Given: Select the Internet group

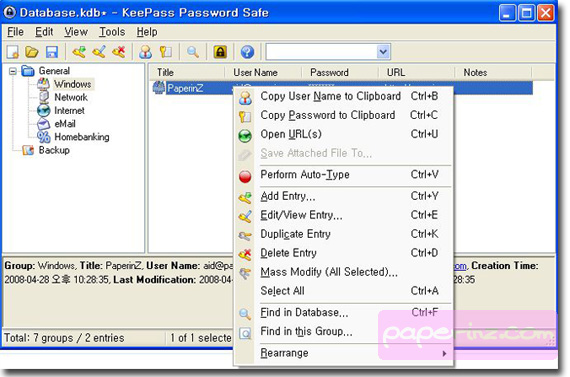Looking at the screenshot, I should click(x=69, y=111).
